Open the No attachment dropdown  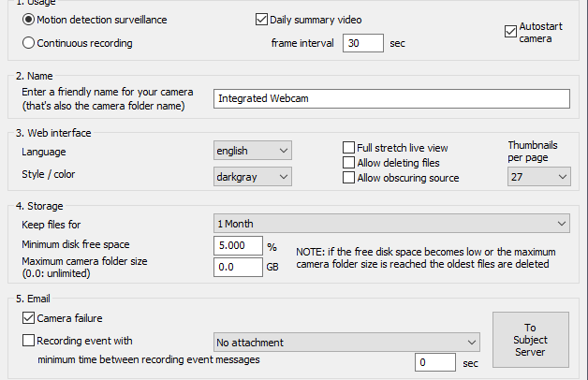(346, 343)
